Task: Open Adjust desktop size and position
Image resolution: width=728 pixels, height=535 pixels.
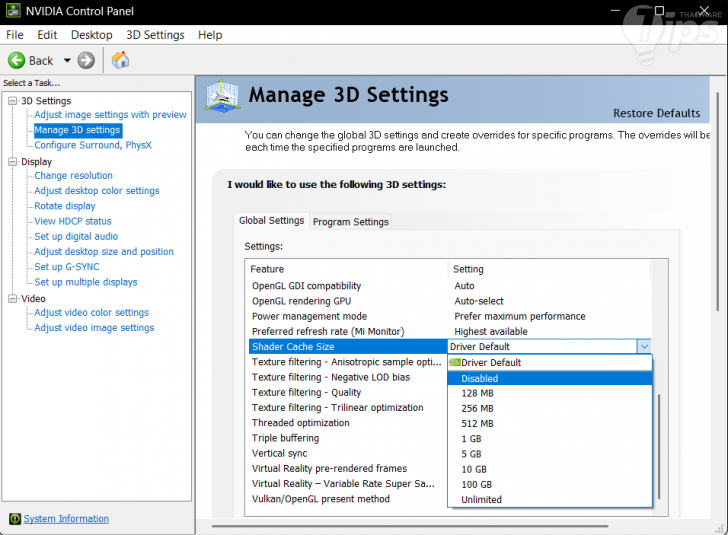Action: coord(104,252)
